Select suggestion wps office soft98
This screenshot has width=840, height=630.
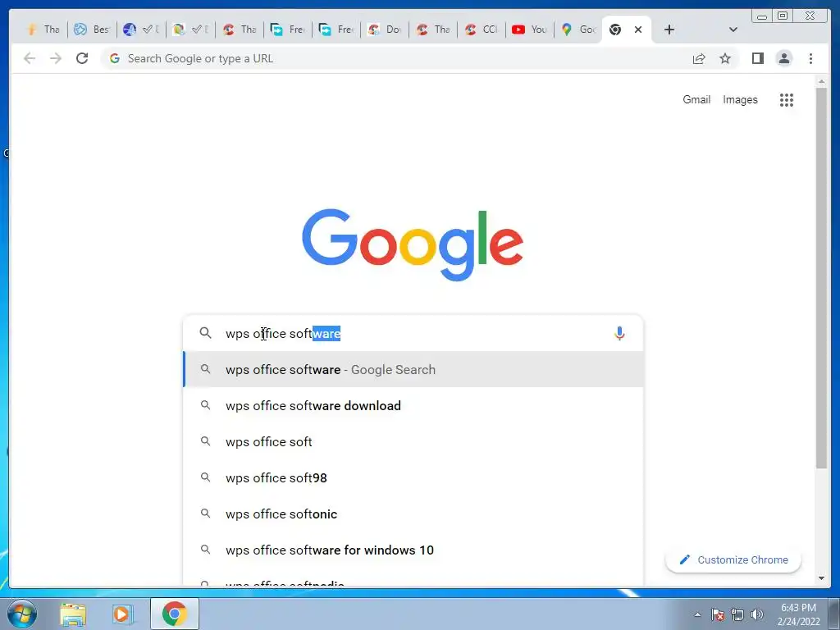pos(413,478)
